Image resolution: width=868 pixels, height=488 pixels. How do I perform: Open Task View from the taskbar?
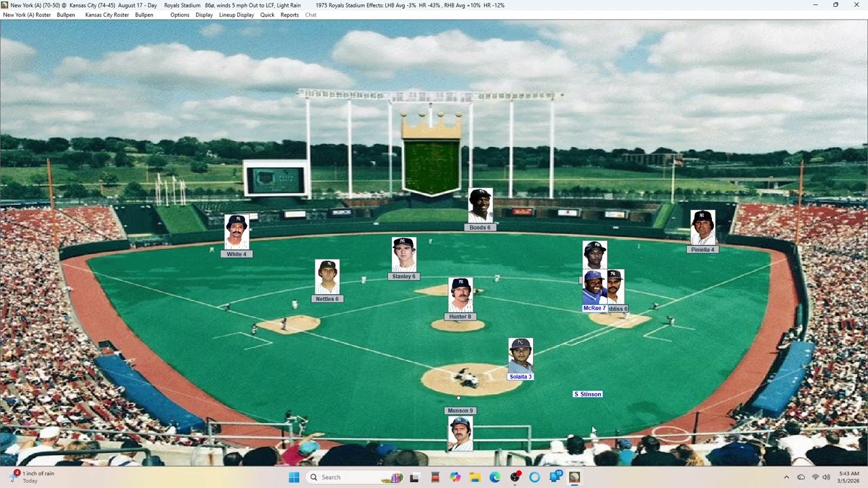pos(414,477)
